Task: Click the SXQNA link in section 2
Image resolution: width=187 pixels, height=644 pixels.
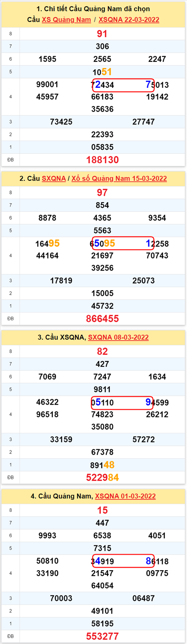Action: (x=54, y=179)
